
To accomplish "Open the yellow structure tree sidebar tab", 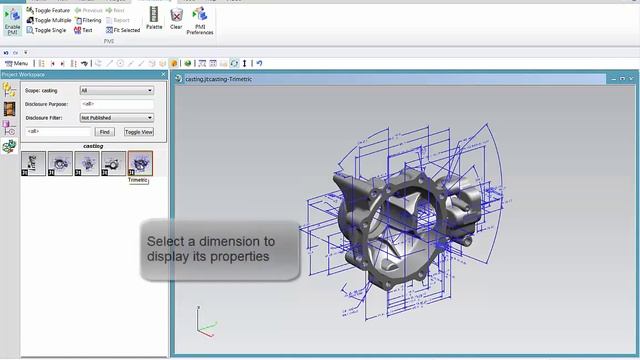I will pos(9,89).
